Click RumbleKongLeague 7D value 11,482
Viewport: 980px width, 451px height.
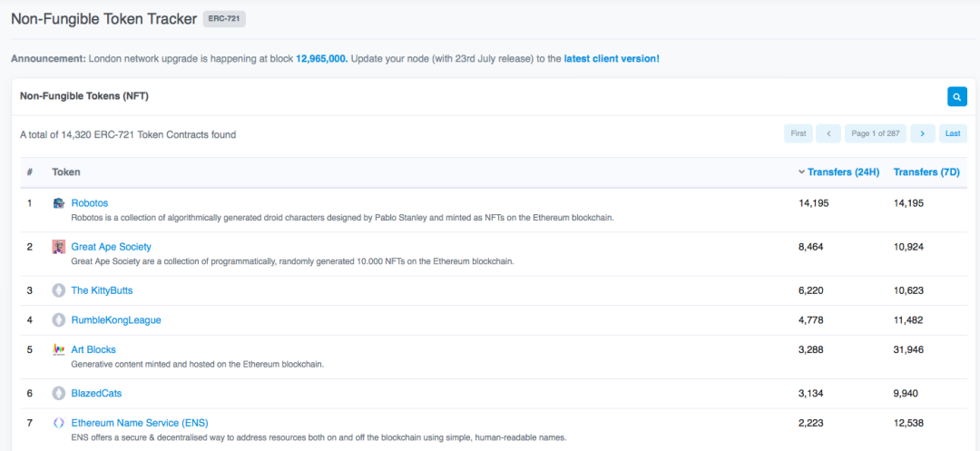pyautogui.click(x=908, y=319)
